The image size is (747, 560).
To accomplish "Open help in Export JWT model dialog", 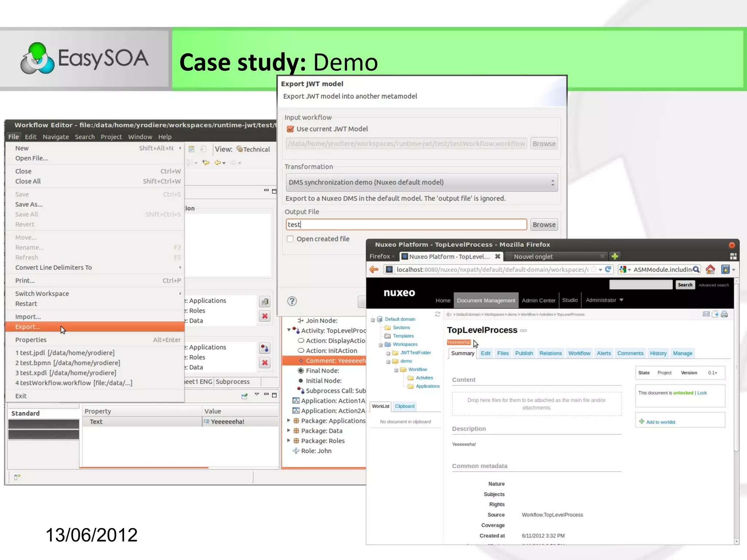I will tap(292, 301).
